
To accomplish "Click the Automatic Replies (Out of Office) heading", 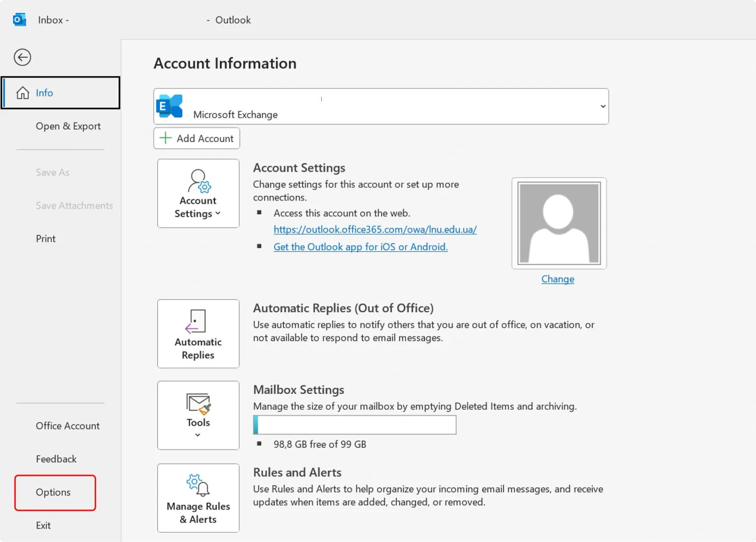I will click(343, 308).
